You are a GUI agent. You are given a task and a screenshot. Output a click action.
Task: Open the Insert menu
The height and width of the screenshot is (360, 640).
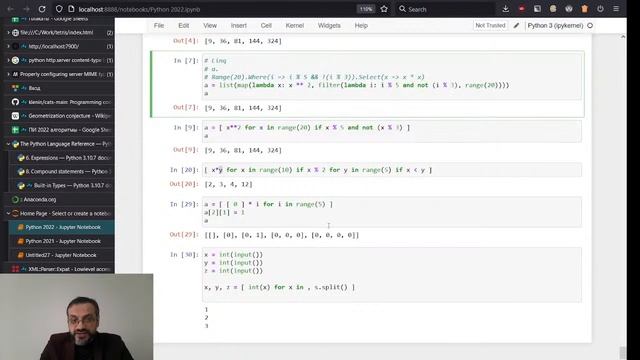point(239,25)
